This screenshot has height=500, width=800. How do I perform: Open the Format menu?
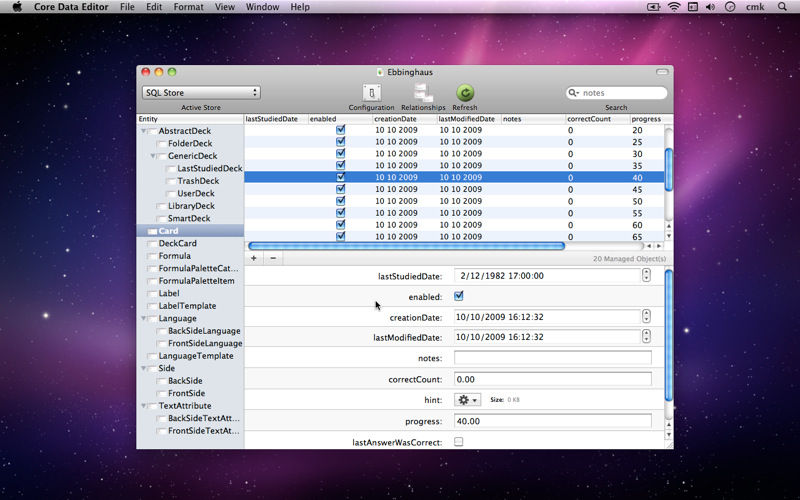coord(188,7)
